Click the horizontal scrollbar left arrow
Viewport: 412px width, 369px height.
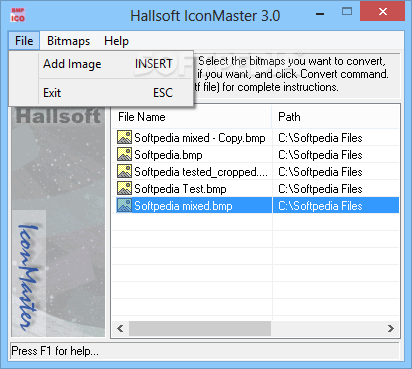[x=120, y=329]
